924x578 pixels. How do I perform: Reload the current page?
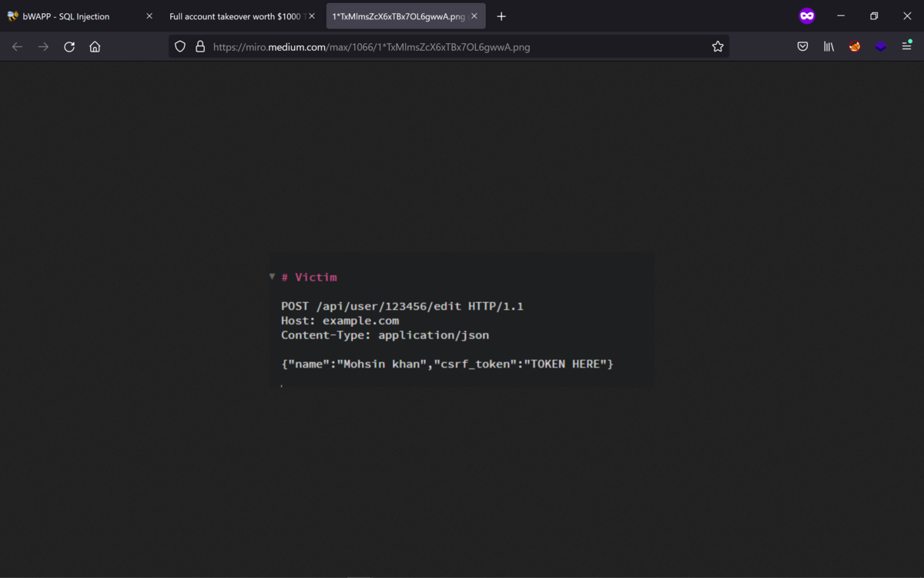point(69,47)
